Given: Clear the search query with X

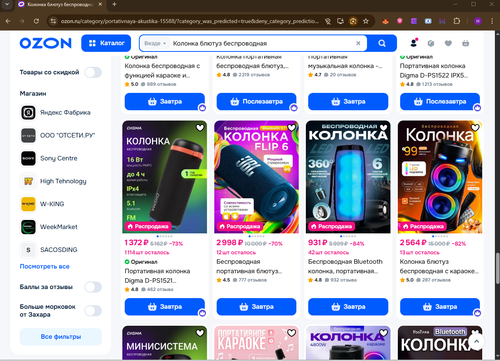Looking at the screenshot, I should [358, 43].
